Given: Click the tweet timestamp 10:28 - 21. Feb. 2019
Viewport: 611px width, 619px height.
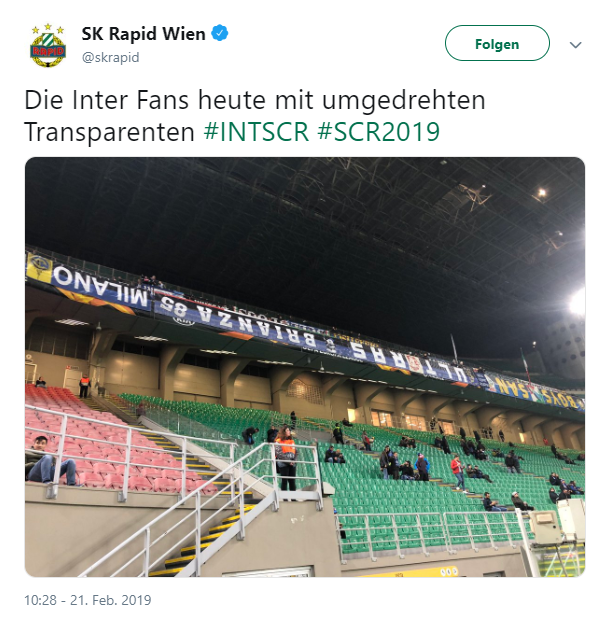Looking at the screenshot, I should pyautogui.click(x=88, y=600).
